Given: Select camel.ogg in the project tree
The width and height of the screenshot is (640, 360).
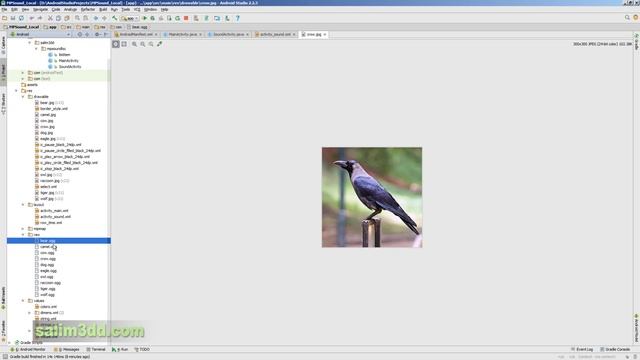Looking at the screenshot, I should point(47,247).
